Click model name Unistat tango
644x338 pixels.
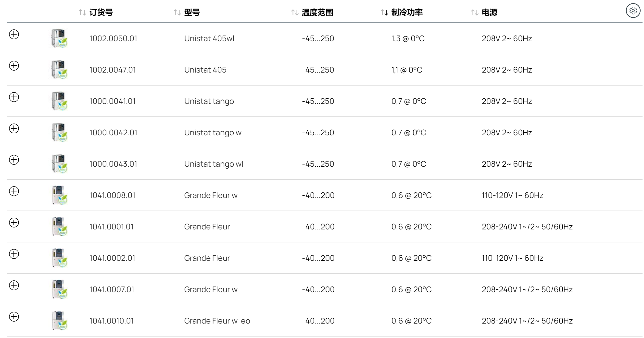click(x=209, y=101)
